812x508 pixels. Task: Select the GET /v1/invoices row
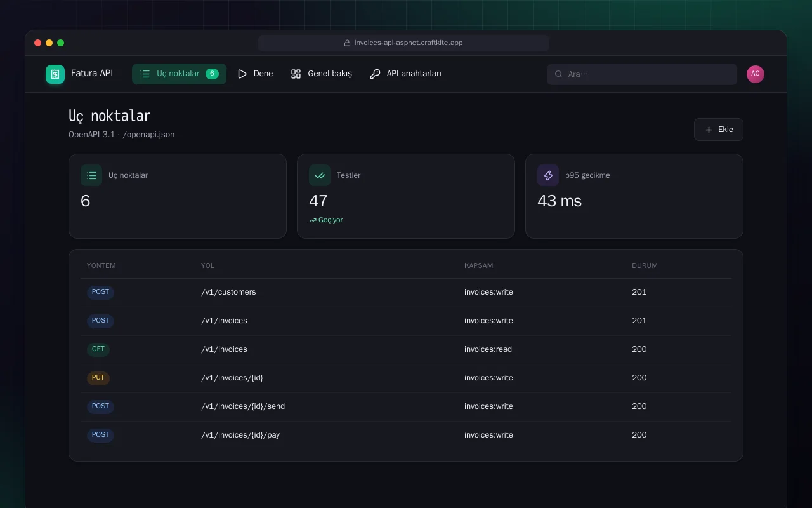[x=406, y=350]
